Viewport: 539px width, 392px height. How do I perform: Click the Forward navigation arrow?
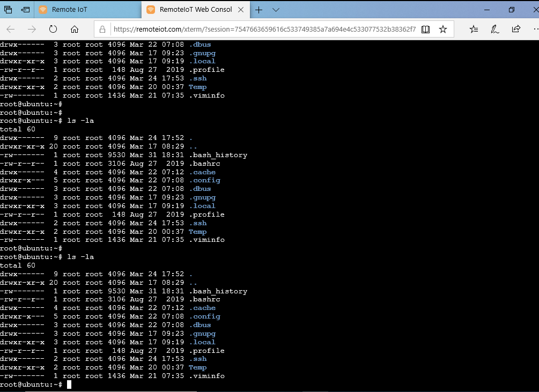tap(32, 29)
